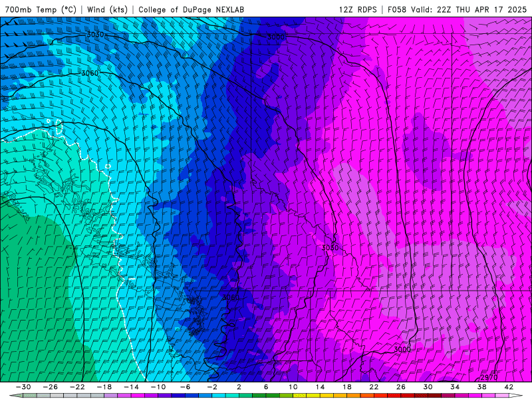
Task: Click the right arrow end of colorbar
Action: 517,396
